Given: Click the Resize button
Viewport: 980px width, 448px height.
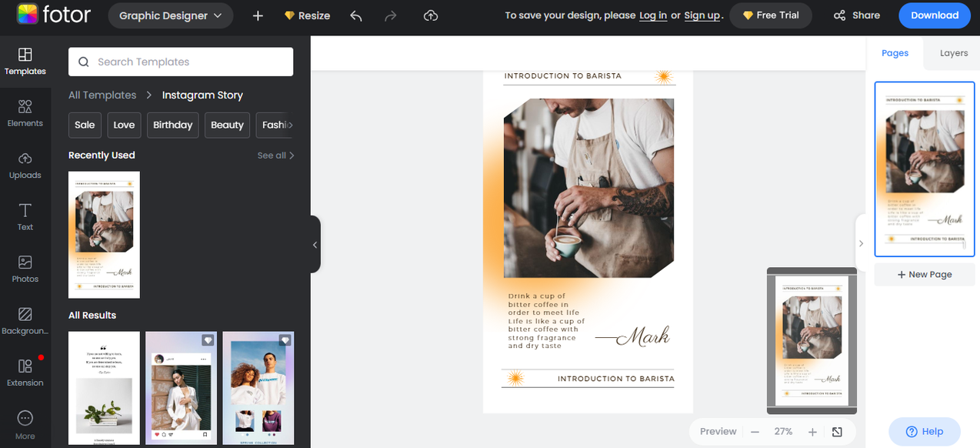Looking at the screenshot, I should (307, 15).
